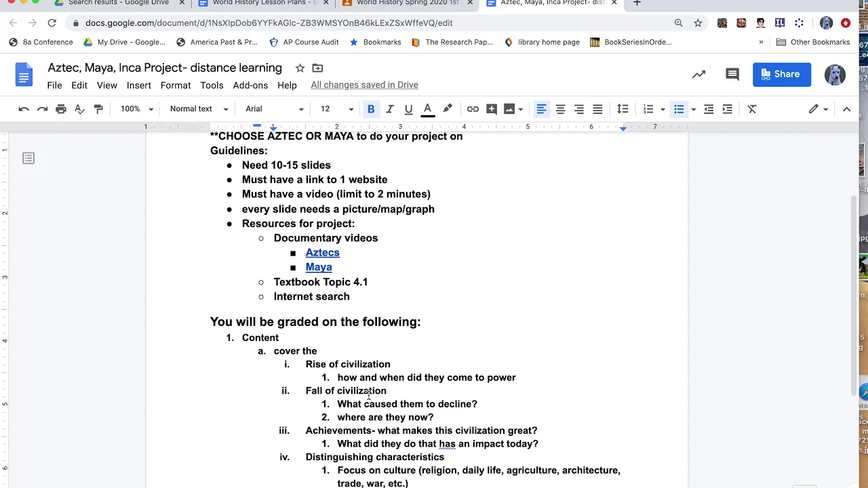Open the Tools menu

(212, 85)
